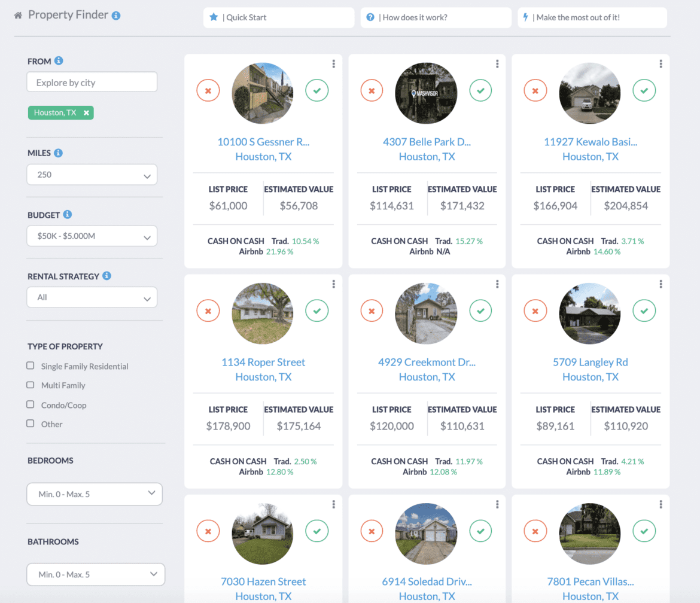Select the How does it work? tab
This screenshot has height=603, width=700.
pos(436,17)
